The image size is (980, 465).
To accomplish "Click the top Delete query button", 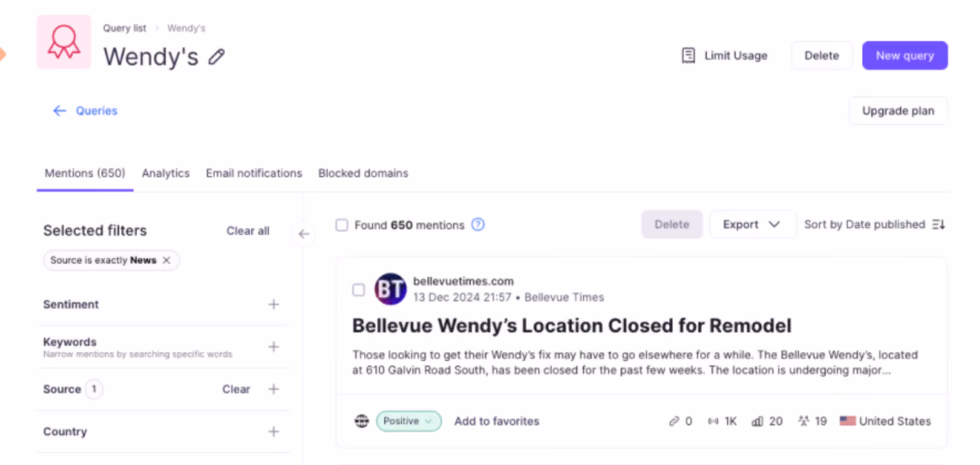I will click(822, 56).
